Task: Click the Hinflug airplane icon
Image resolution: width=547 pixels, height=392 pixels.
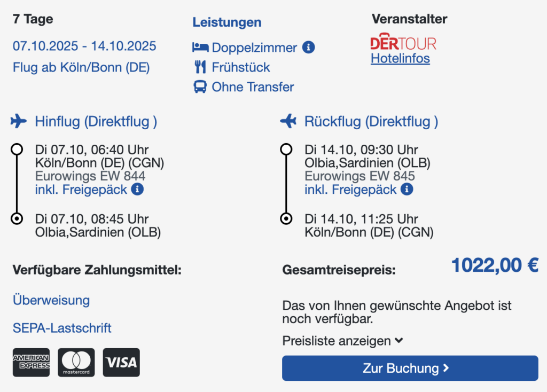Action: coord(19,121)
